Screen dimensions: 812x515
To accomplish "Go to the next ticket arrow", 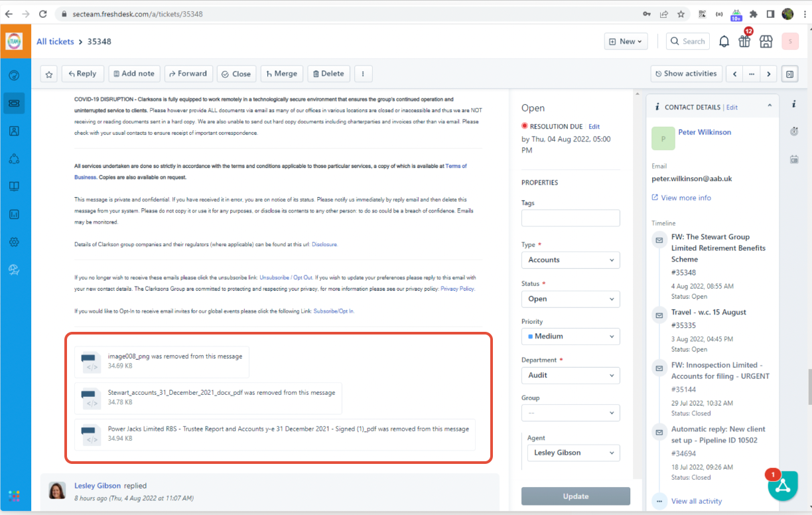I will (x=768, y=74).
